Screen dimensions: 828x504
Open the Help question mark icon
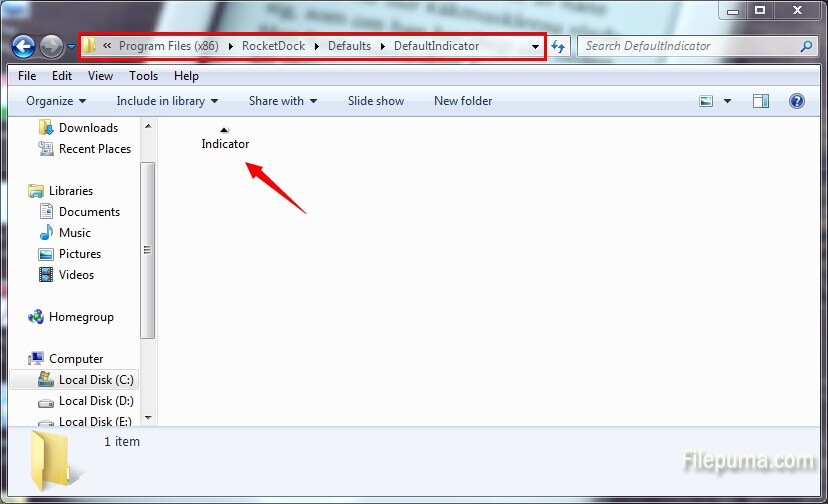tap(796, 101)
